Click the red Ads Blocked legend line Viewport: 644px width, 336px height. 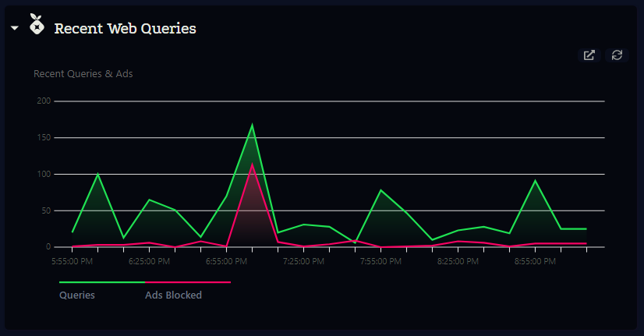[188, 282]
